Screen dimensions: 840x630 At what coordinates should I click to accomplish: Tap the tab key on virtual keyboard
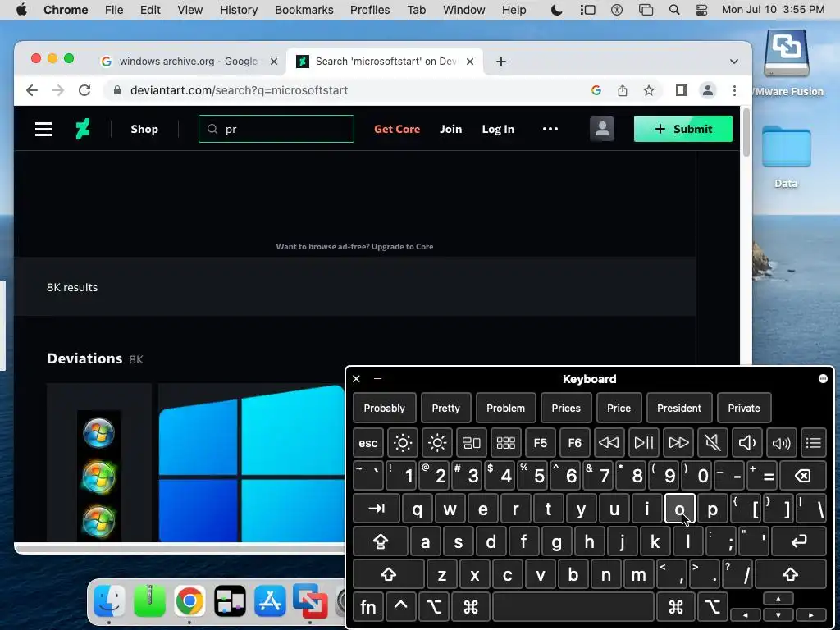pyautogui.click(x=377, y=509)
